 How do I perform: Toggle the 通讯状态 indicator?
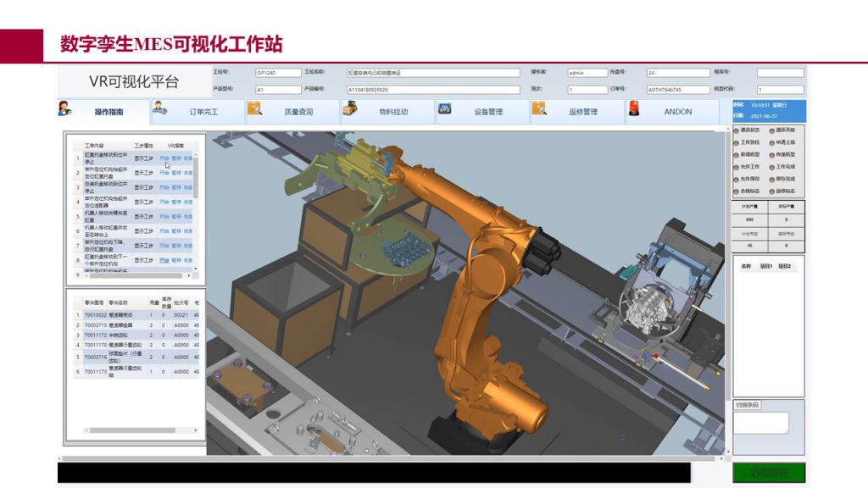coord(737,130)
